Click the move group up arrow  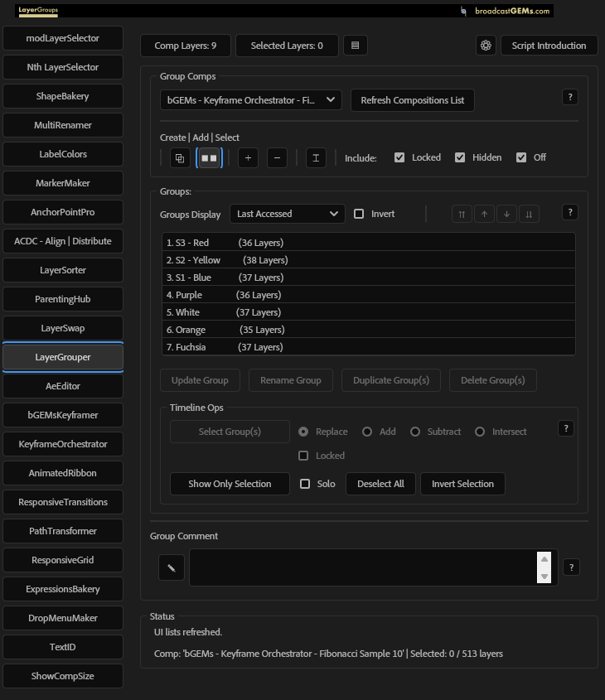(484, 215)
